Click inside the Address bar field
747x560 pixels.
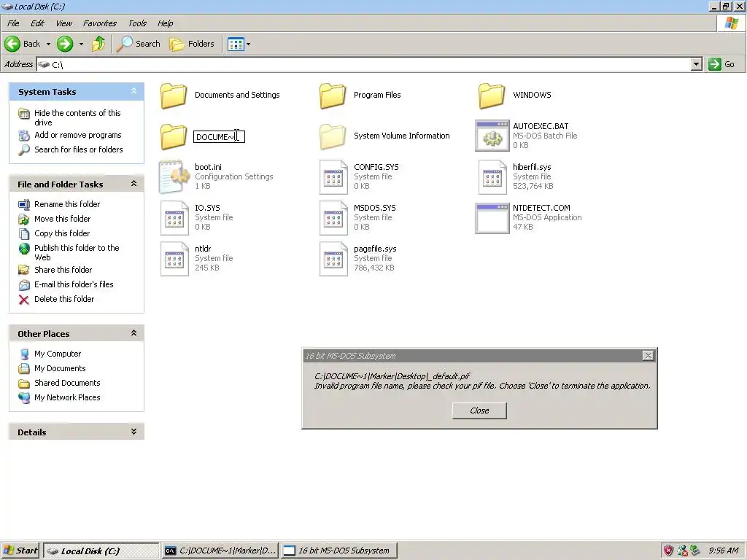pyautogui.click(x=363, y=64)
